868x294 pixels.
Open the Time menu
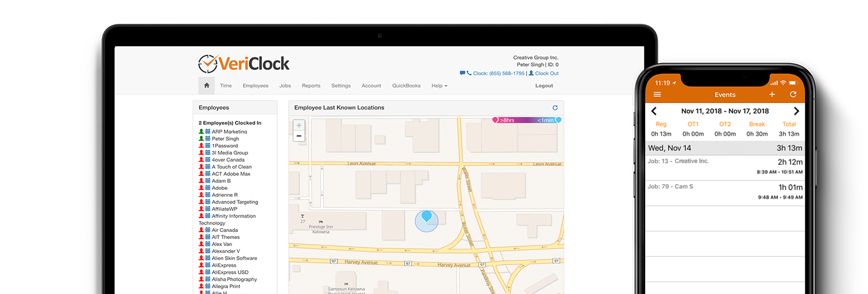(x=226, y=86)
